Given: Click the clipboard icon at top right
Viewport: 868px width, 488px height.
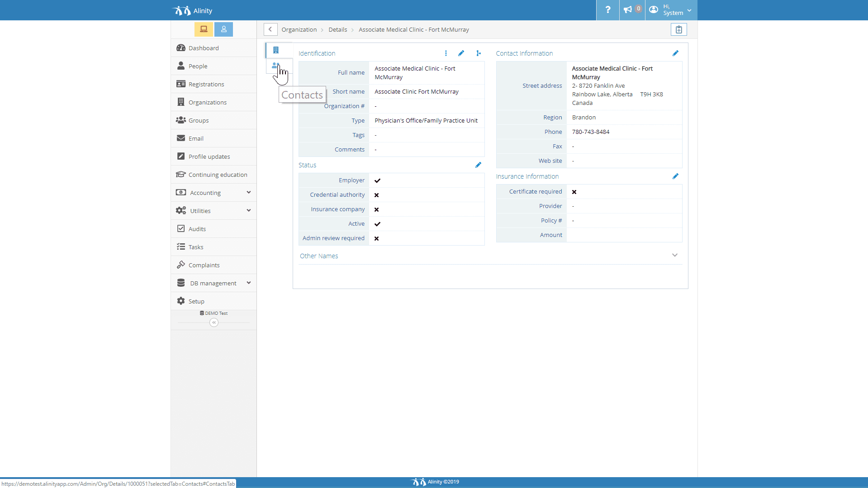Looking at the screenshot, I should [x=679, y=29].
